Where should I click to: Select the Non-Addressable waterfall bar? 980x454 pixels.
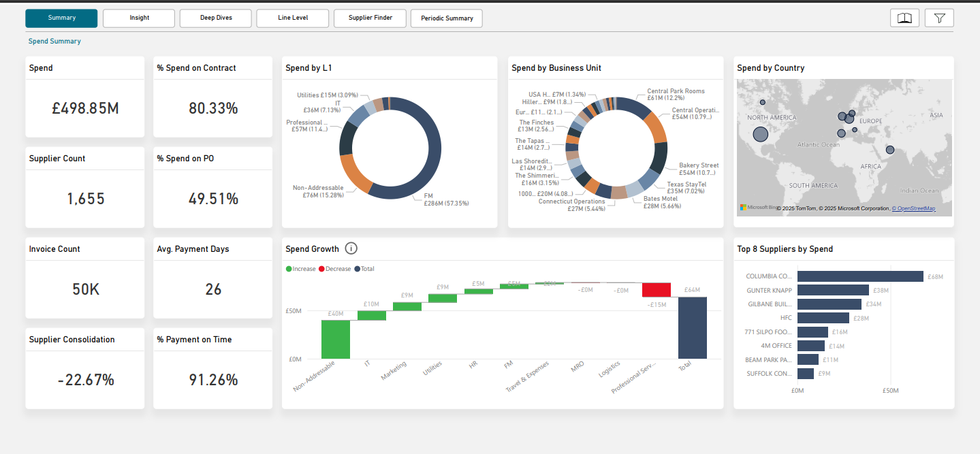[336, 340]
